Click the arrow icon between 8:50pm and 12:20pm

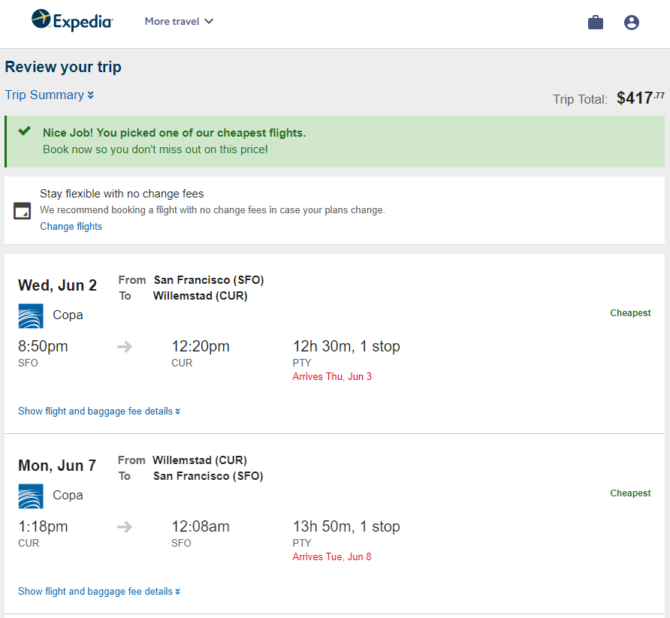(x=124, y=346)
